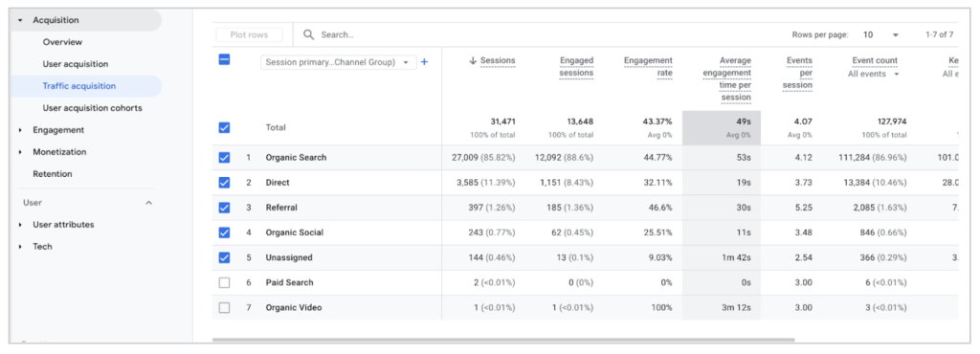The width and height of the screenshot is (980, 354).
Task: Sort by Events per session column
Action: pyautogui.click(x=797, y=73)
